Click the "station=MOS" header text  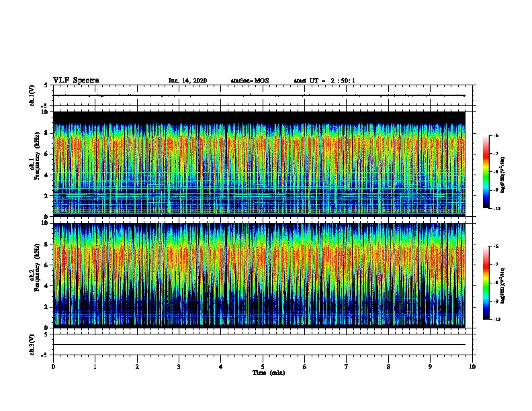[x=250, y=81]
